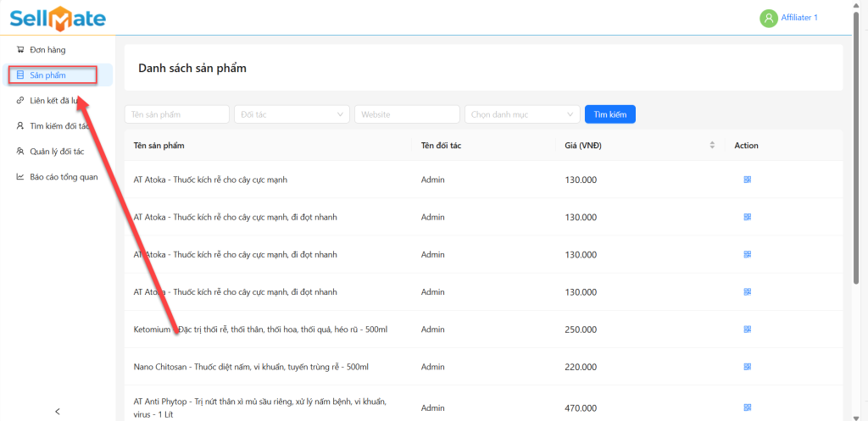Open the Chọn danh mục dropdown
This screenshot has height=421, width=868.
[x=521, y=114]
